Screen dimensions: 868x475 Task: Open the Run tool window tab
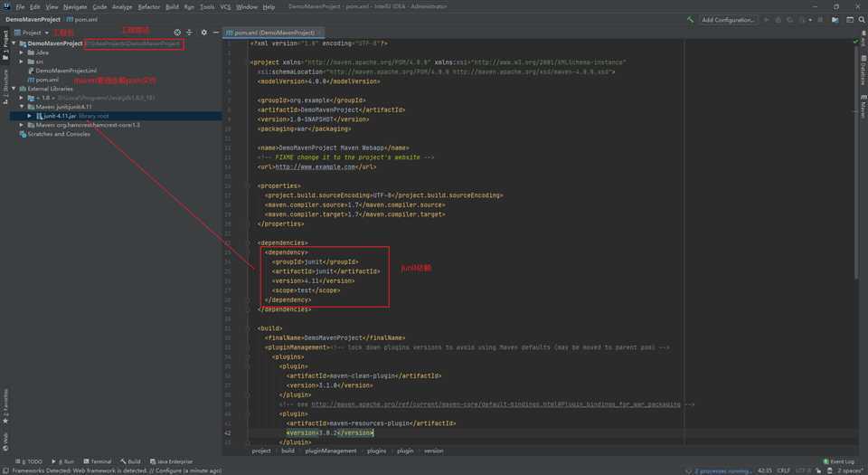(63, 461)
